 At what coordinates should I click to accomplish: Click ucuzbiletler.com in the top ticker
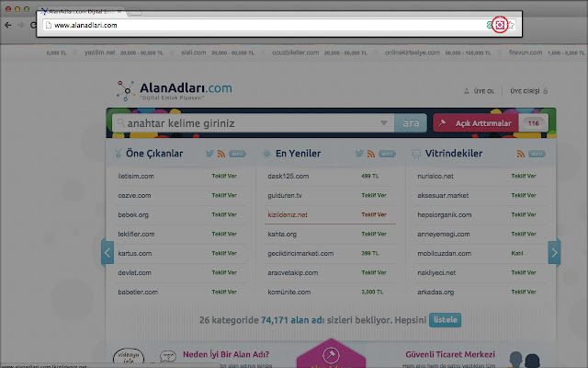[296, 52]
